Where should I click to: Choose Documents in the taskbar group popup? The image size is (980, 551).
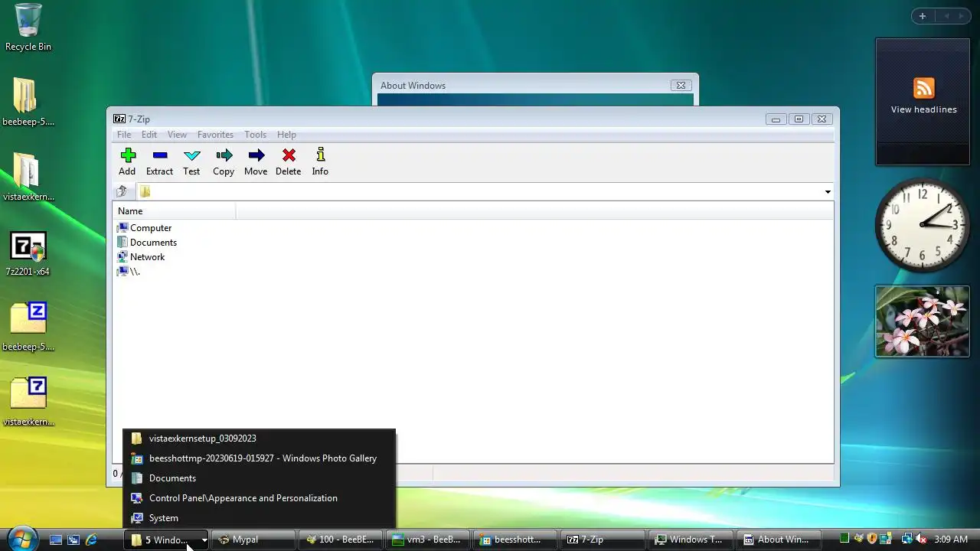pyautogui.click(x=259, y=478)
